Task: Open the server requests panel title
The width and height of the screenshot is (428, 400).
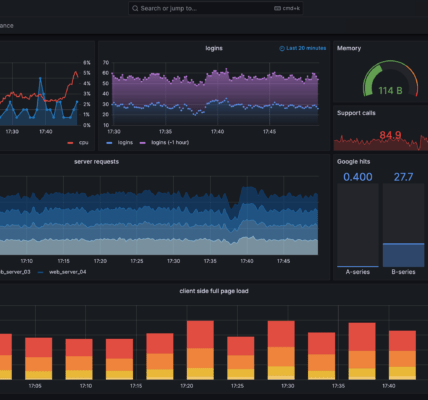Action: click(96, 162)
